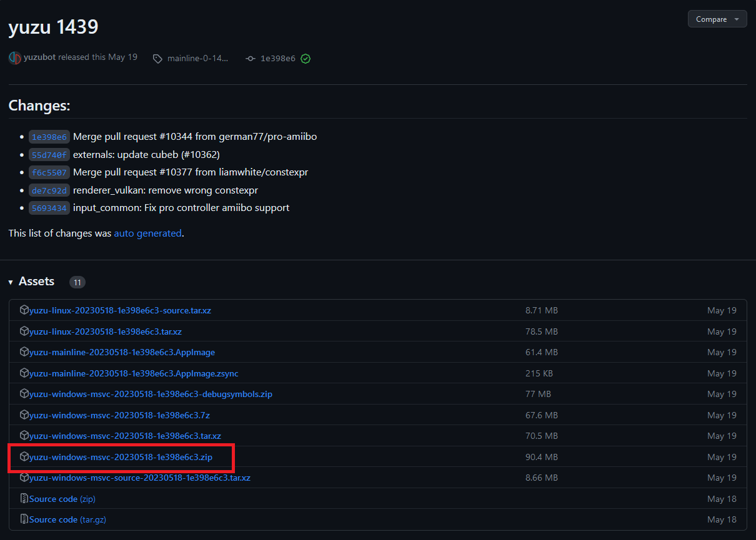
Task: Click the 215 KB size value
Action: pos(539,373)
